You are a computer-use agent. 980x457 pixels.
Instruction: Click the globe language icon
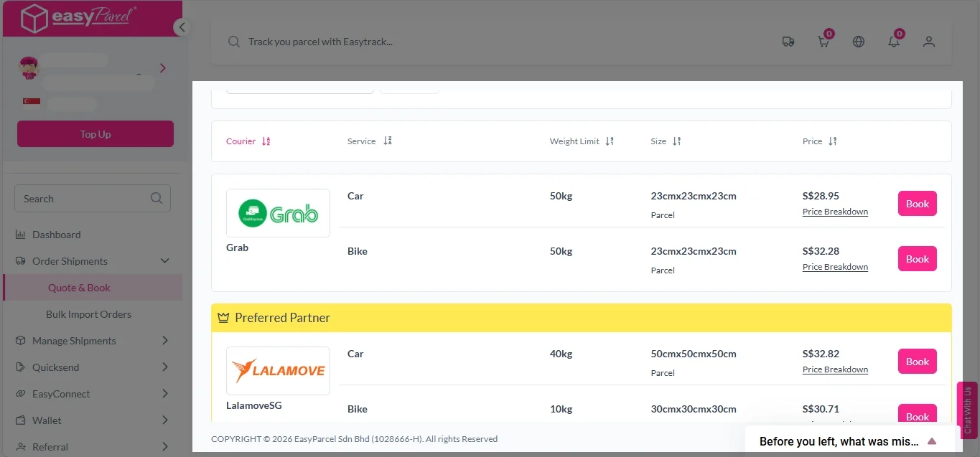859,42
